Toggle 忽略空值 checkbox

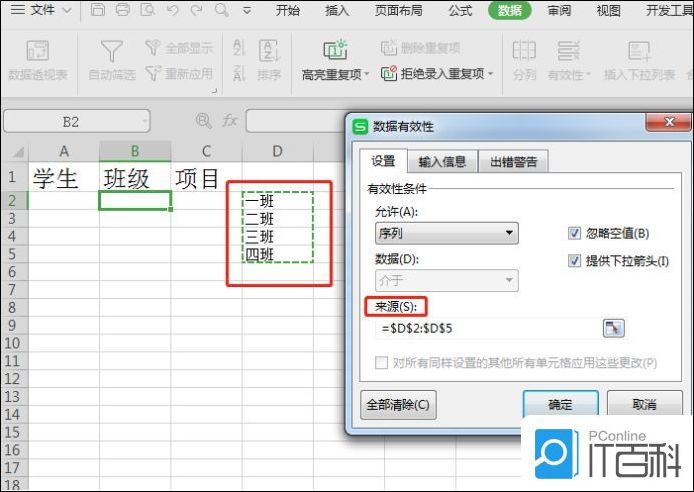[x=574, y=233]
